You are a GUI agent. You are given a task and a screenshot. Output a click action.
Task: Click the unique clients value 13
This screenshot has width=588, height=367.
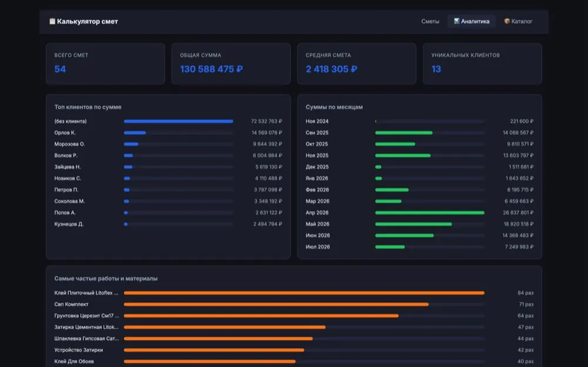click(436, 69)
